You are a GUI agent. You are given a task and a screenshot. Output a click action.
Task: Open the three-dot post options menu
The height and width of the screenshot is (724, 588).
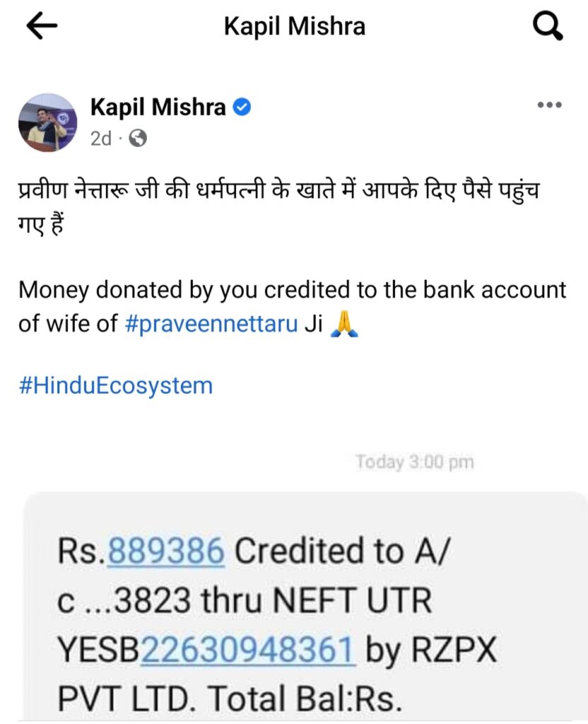pos(549,105)
